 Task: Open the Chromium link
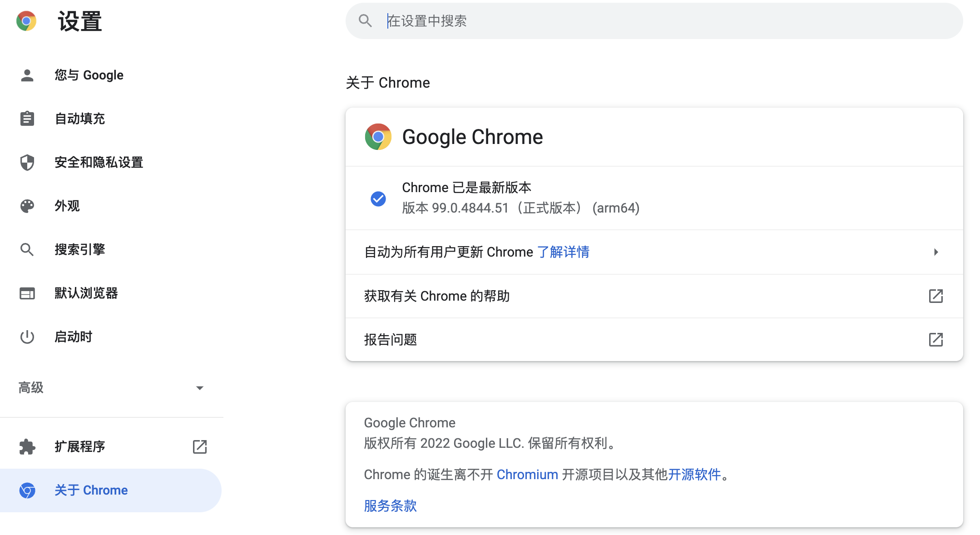click(527, 475)
